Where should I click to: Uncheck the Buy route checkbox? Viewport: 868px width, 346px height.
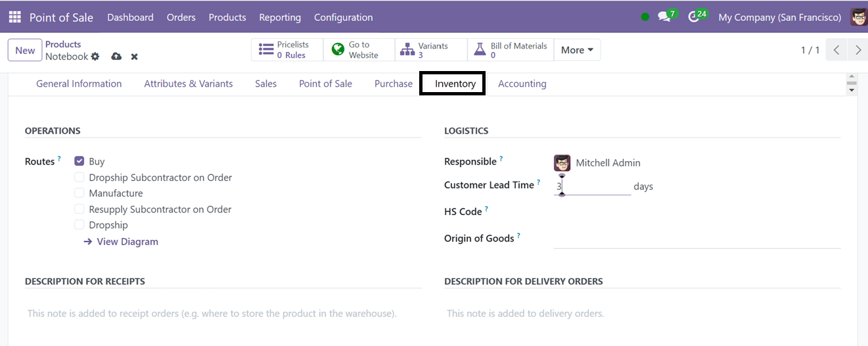(80, 161)
